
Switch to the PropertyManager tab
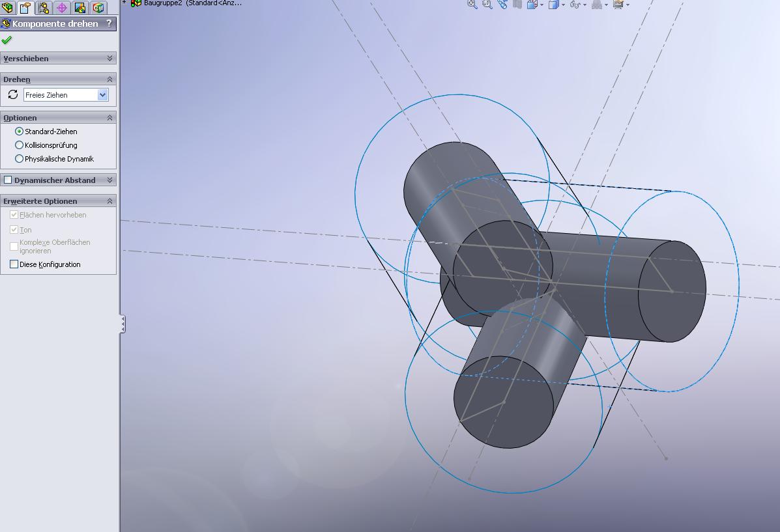pyautogui.click(x=25, y=7)
